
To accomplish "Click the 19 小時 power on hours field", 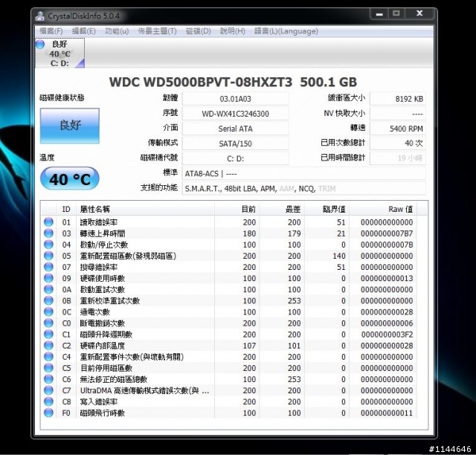I will [x=398, y=158].
